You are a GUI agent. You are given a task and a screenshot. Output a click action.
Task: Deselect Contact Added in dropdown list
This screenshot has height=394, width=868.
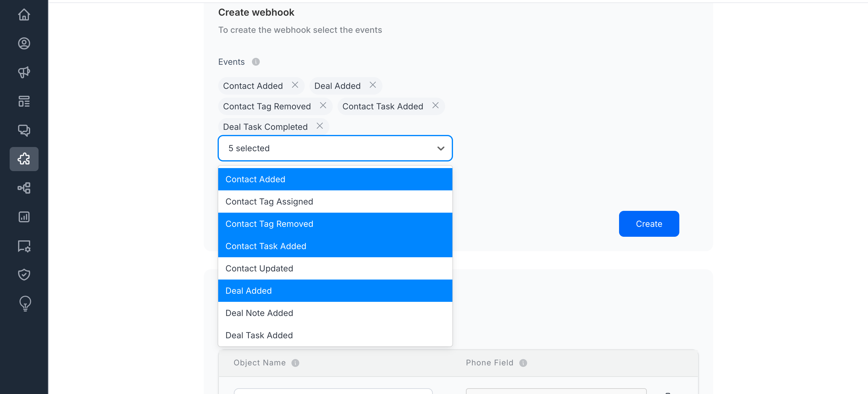[335, 179]
